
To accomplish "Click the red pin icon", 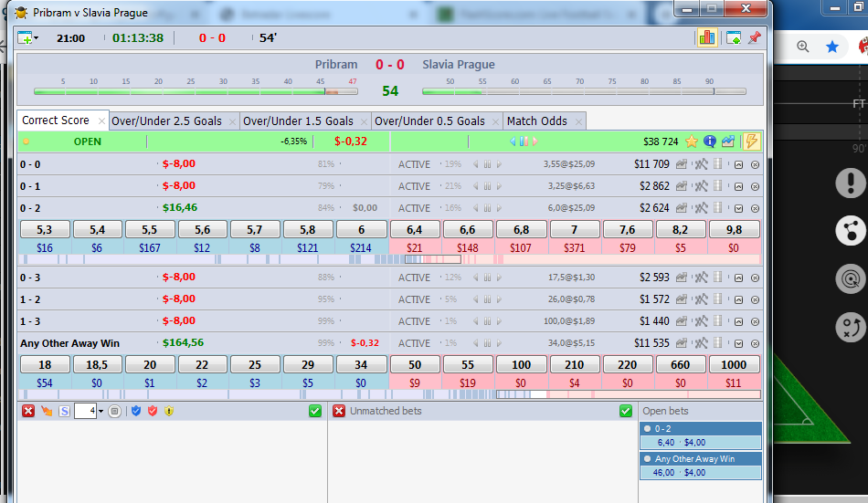I will [755, 37].
